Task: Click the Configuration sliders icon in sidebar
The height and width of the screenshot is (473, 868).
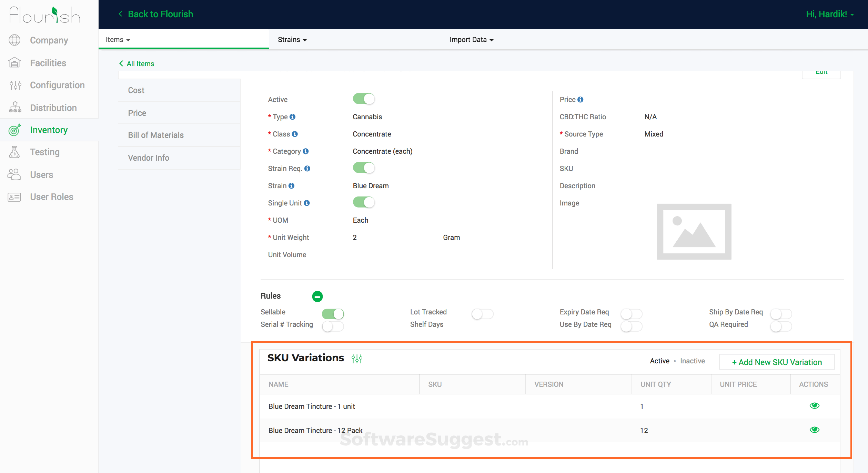Action: 15,85
